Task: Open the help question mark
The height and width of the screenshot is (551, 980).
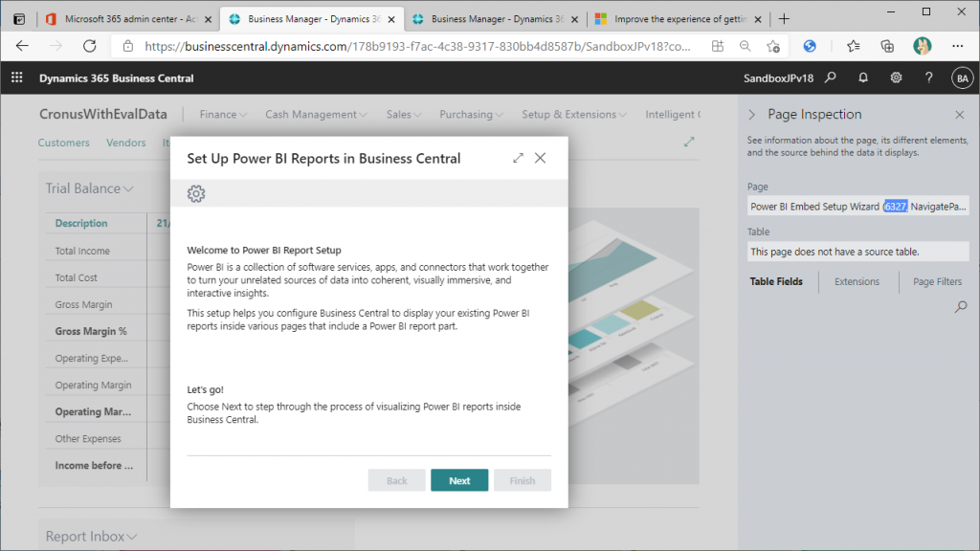Action: 928,77
